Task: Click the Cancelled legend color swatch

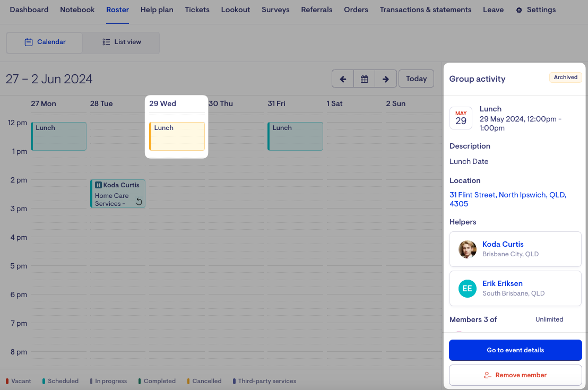Action: click(188, 381)
